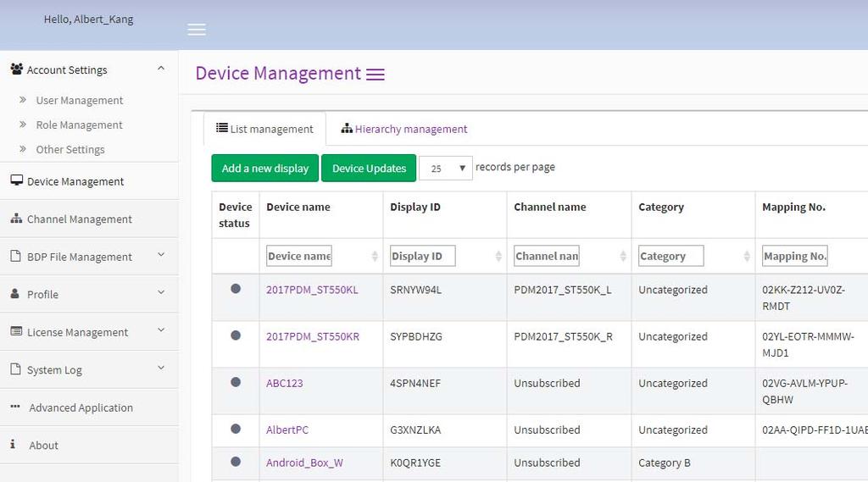Sort by Channel name column arrows
Viewport: 868px width, 482px height.
tap(623, 256)
